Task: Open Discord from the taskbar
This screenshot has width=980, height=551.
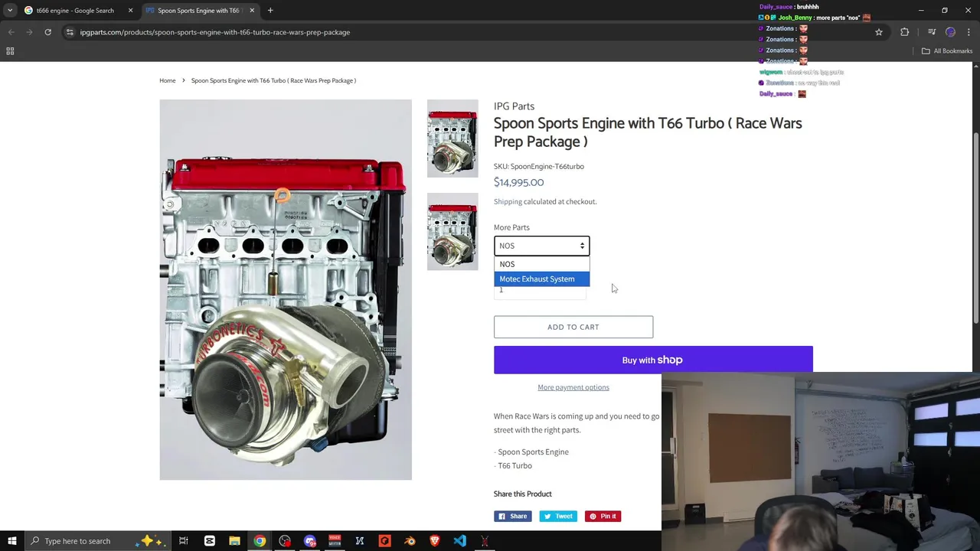Action: tap(310, 541)
